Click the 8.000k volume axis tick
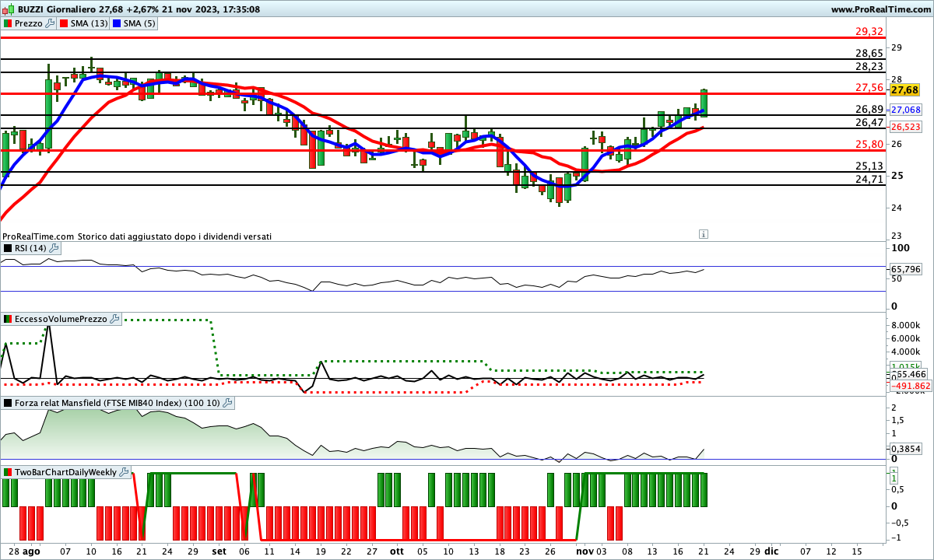 (x=908, y=325)
